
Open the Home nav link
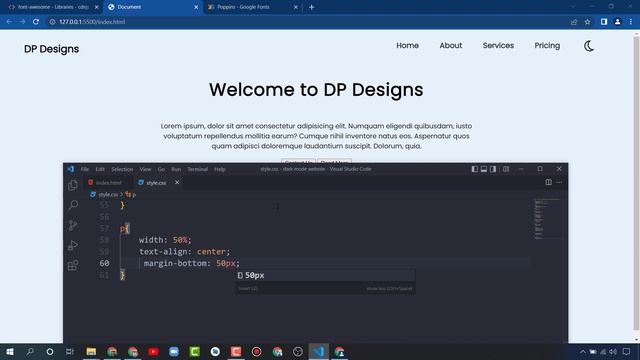407,45
